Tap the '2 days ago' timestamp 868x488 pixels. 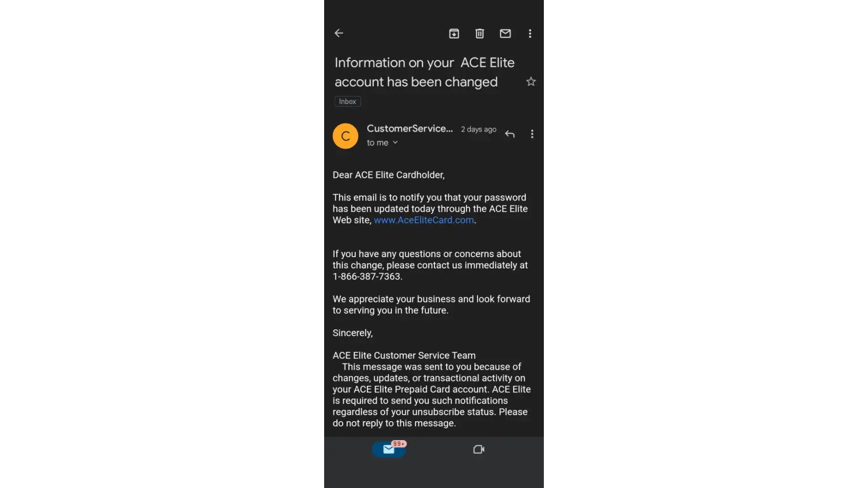[x=478, y=129]
